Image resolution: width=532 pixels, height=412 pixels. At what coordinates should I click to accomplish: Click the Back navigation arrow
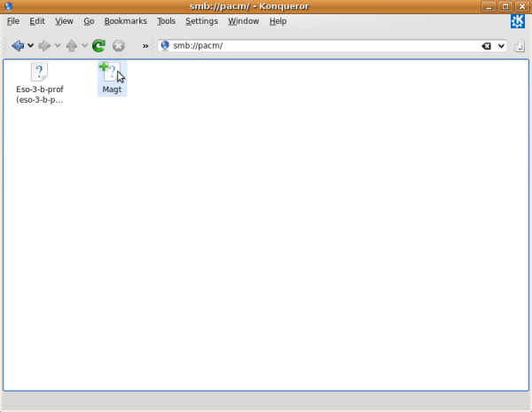[x=17, y=45]
